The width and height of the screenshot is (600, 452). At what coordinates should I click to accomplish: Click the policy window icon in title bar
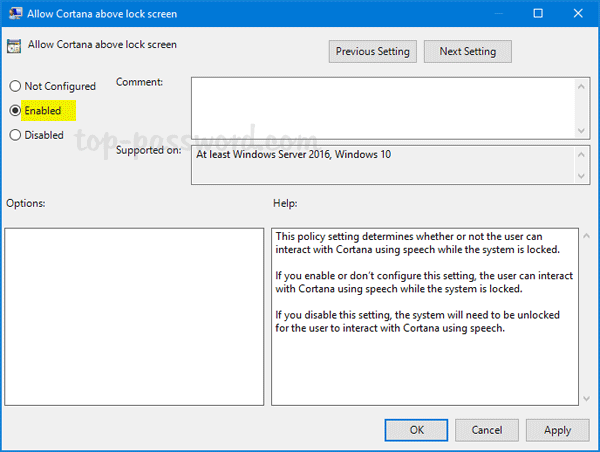tap(14, 15)
